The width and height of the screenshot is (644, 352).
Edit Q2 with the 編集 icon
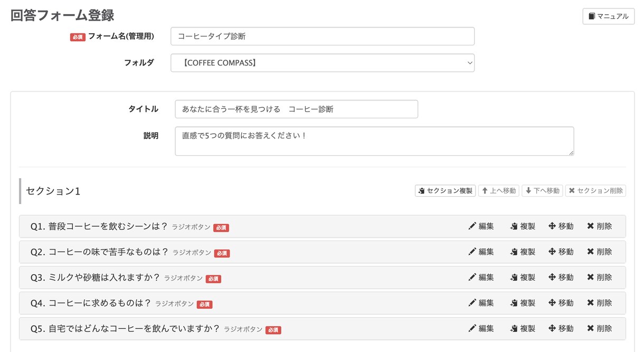481,252
